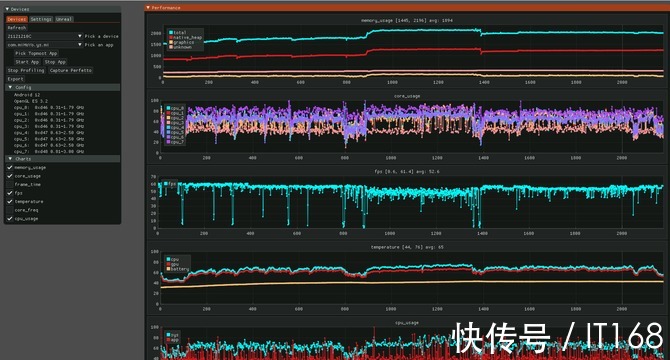Click the Android 12 config line
670x360 pixels.
pyautogui.click(x=27, y=95)
